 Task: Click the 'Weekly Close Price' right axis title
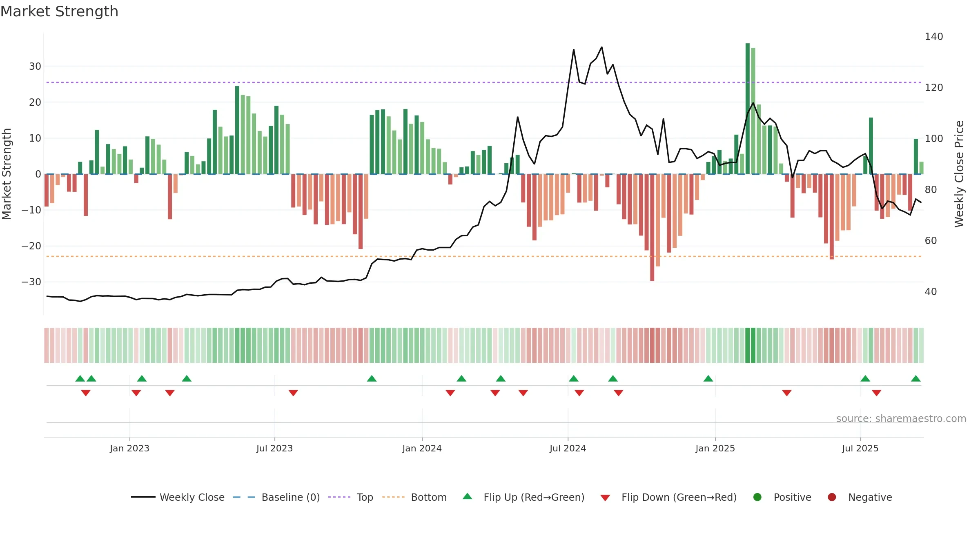(959, 174)
